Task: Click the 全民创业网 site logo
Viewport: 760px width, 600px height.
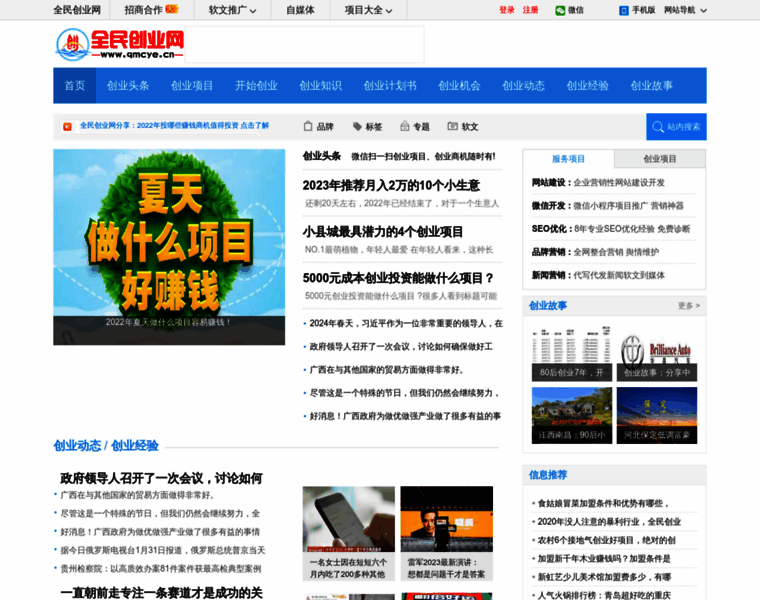Action: (x=120, y=44)
